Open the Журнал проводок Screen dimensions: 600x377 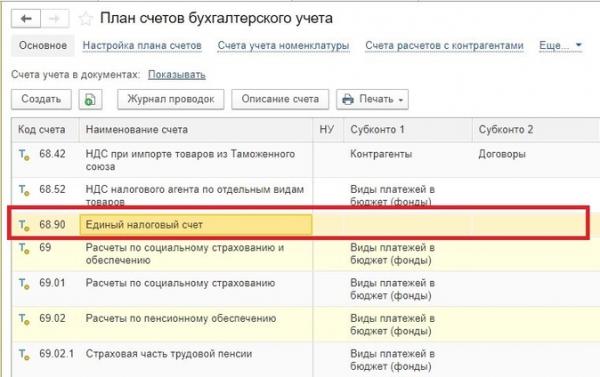(171, 100)
